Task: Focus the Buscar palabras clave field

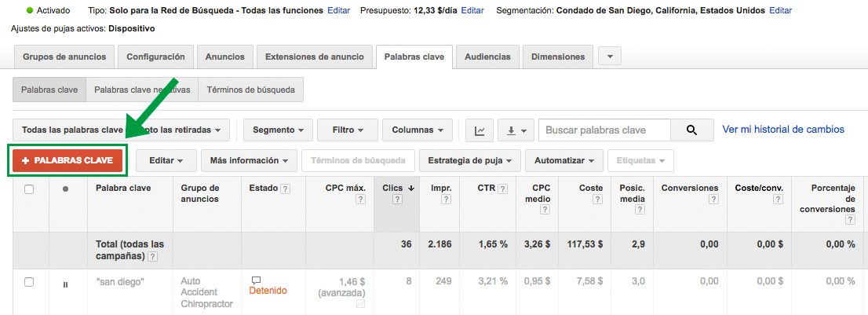Action: tap(604, 130)
